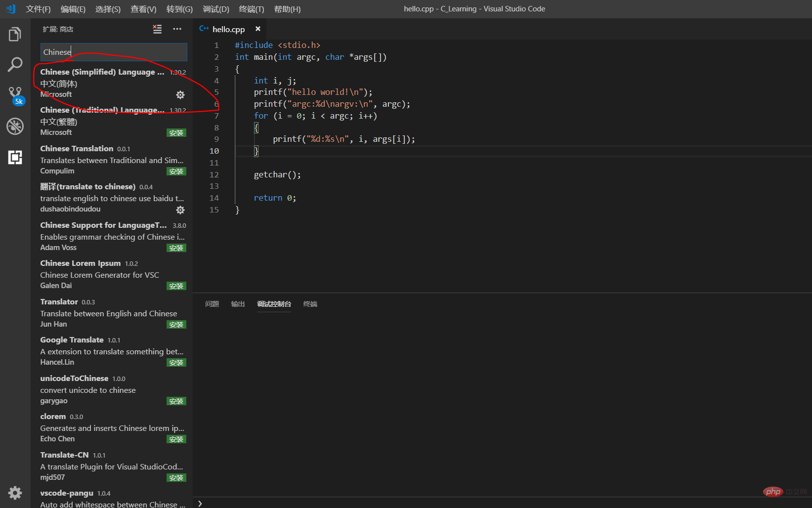Click the return 0; statement in the editor
The height and width of the screenshot is (508, 812).
coord(275,198)
